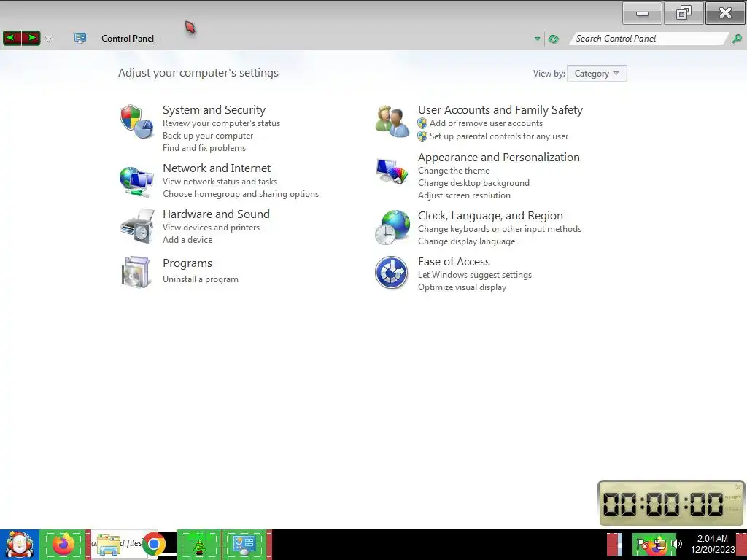The image size is (747, 560).
Task: Open Clock, Language, and Region category
Action: [x=490, y=216]
